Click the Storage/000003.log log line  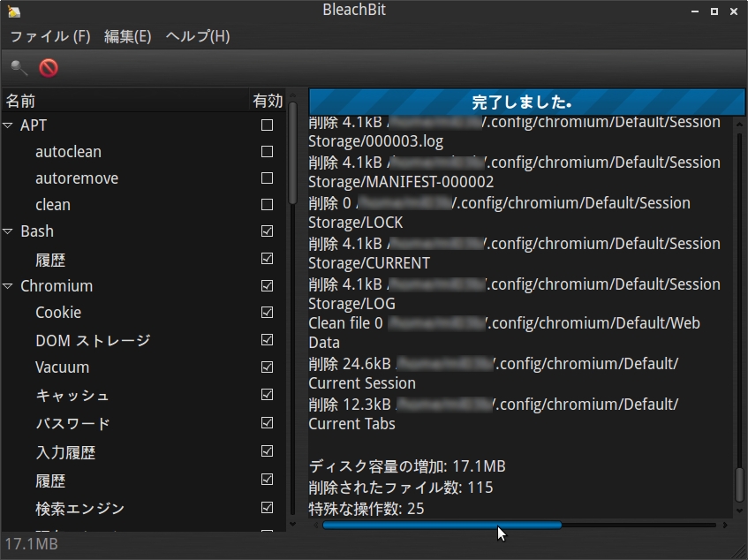click(x=376, y=141)
